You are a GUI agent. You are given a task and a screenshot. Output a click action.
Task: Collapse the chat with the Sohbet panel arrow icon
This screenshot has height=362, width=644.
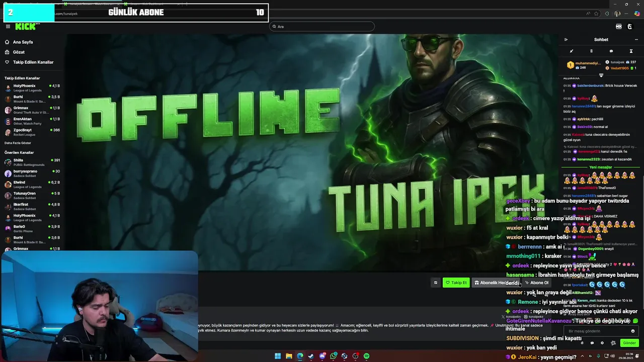(566, 40)
